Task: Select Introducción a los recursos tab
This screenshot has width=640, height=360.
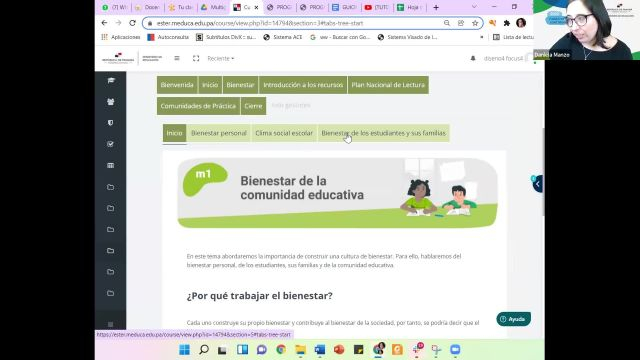Action: pos(303,85)
